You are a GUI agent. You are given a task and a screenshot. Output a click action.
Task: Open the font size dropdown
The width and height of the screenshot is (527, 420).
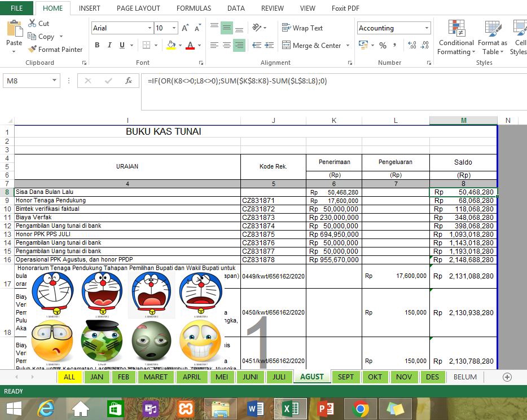point(172,28)
